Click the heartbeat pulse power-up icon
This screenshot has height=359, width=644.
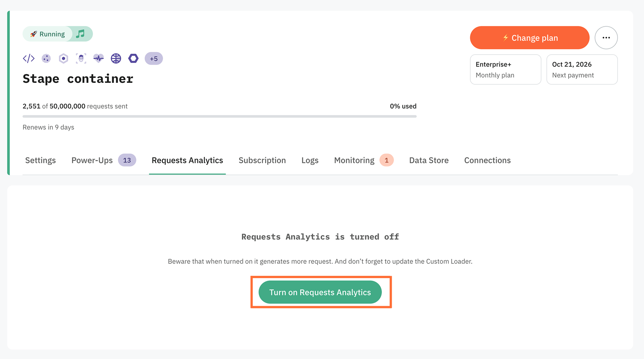point(99,58)
